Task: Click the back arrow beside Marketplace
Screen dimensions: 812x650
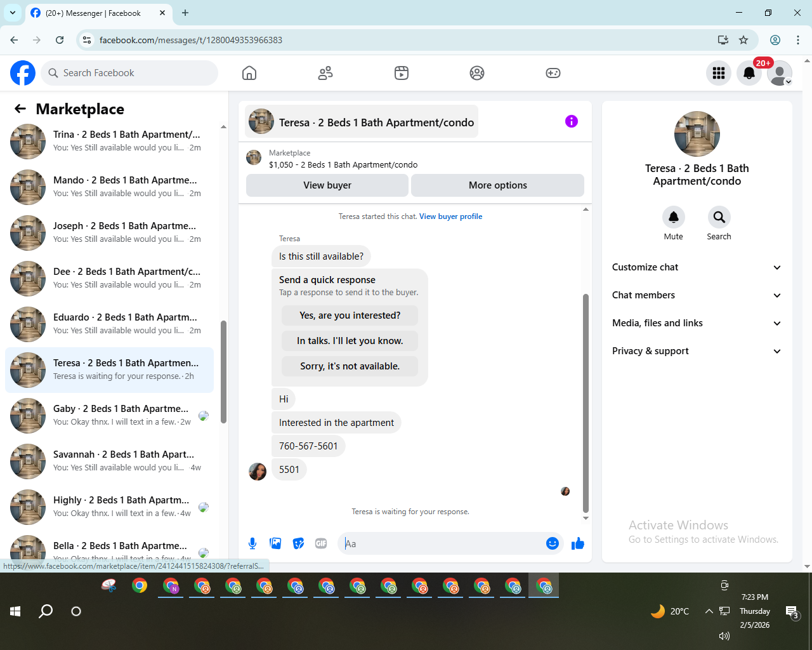Action: point(20,109)
